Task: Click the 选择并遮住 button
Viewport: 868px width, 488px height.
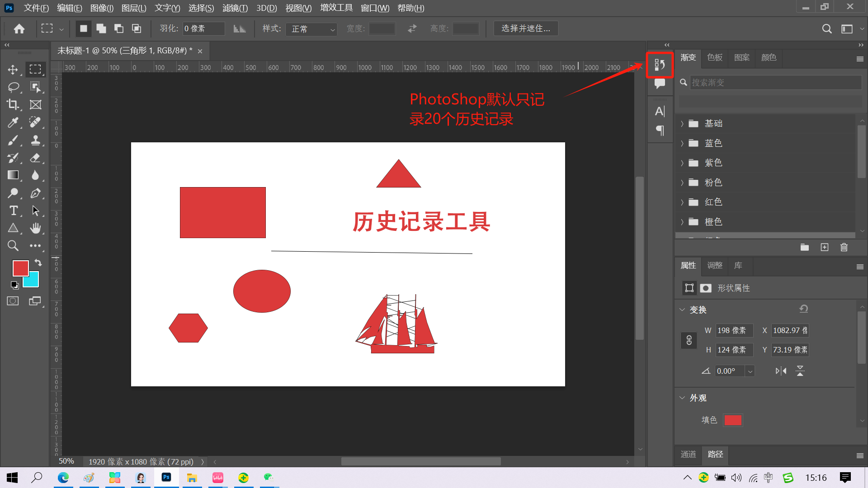Action: (x=525, y=28)
